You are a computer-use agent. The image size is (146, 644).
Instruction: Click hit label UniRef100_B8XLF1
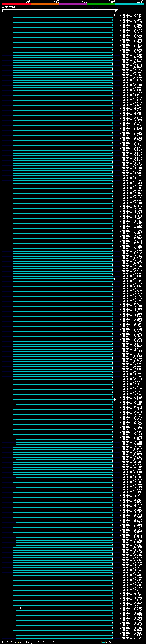[x=131, y=53]
